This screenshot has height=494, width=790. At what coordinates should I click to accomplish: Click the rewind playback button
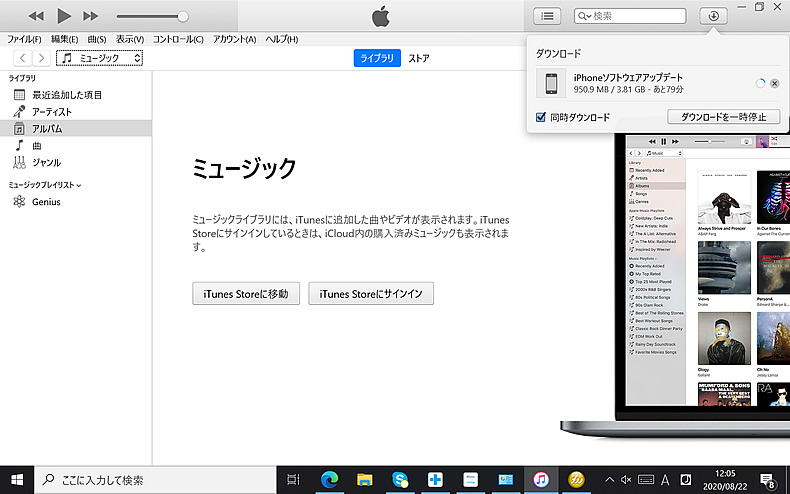36,16
